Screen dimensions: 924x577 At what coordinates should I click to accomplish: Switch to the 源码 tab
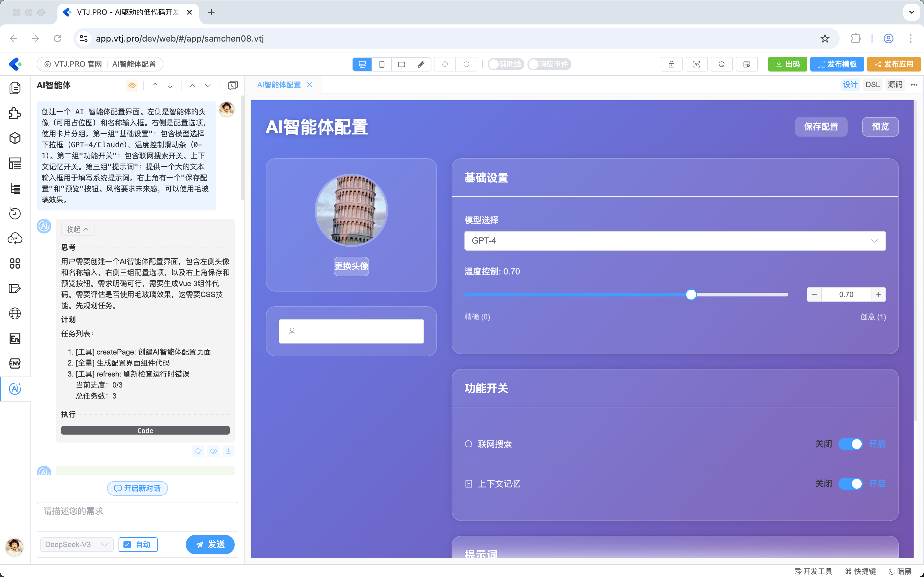pyautogui.click(x=895, y=85)
